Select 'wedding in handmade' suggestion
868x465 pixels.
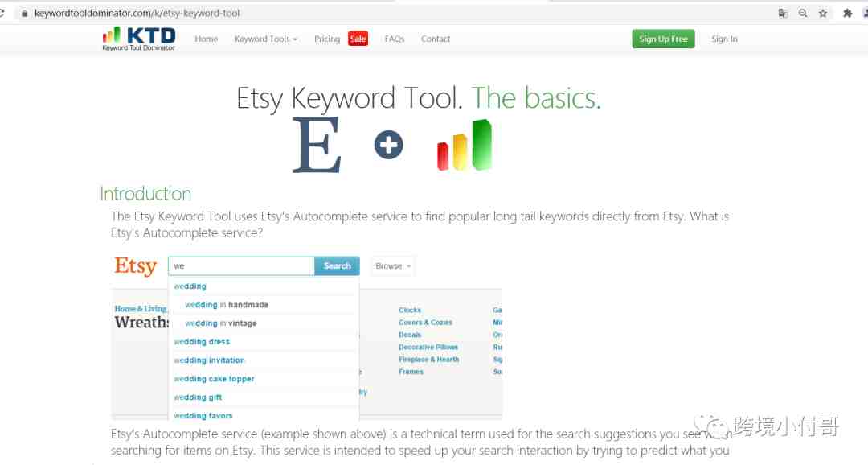(x=227, y=305)
